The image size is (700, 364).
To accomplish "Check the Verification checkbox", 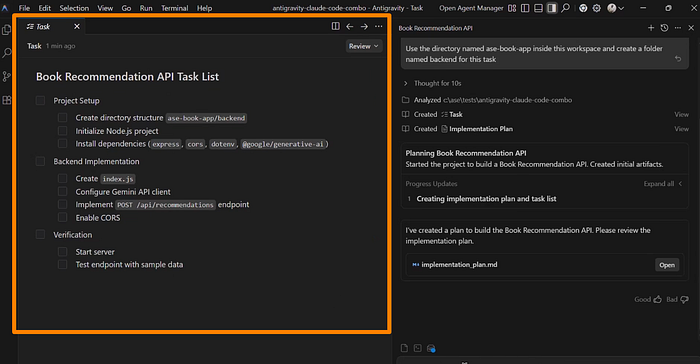I will click(x=40, y=234).
